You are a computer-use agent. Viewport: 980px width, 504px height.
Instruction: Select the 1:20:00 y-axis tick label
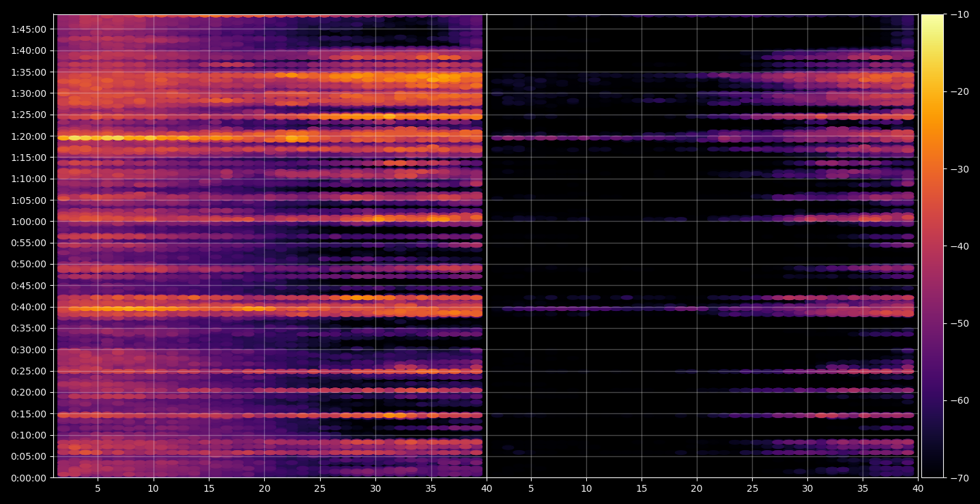tap(29, 136)
